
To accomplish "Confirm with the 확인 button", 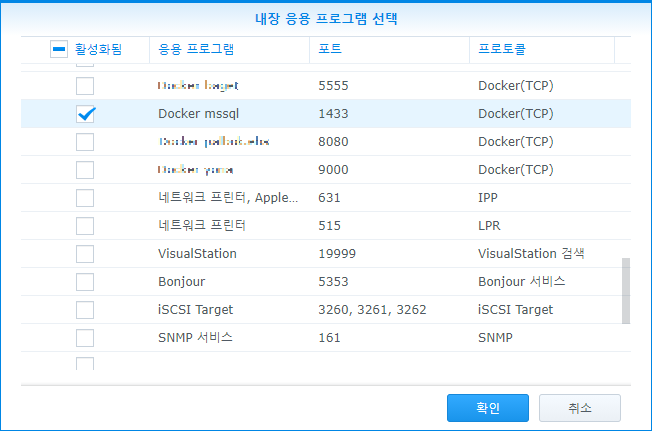I will 488,408.
